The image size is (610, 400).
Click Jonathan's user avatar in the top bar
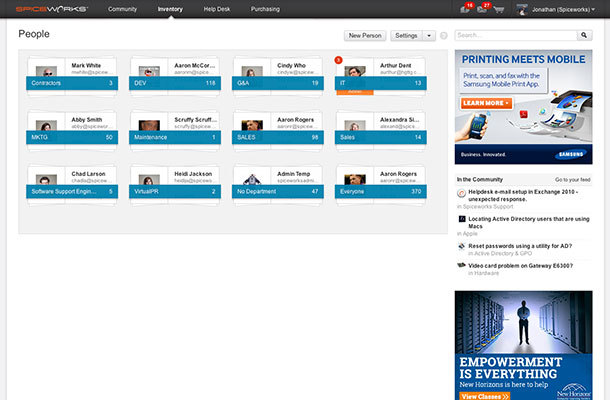click(522, 9)
